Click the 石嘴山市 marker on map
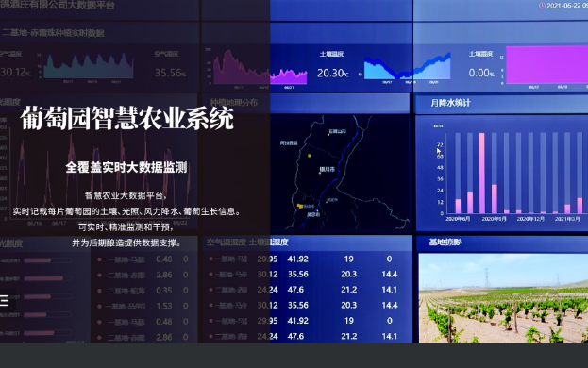This screenshot has width=588, height=368. [336, 132]
